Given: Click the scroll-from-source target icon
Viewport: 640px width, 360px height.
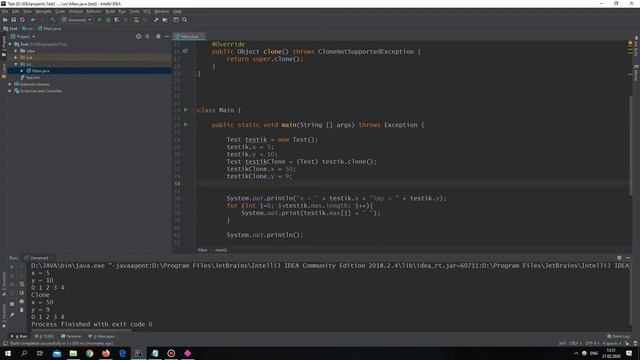Looking at the screenshot, I should (138, 36).
